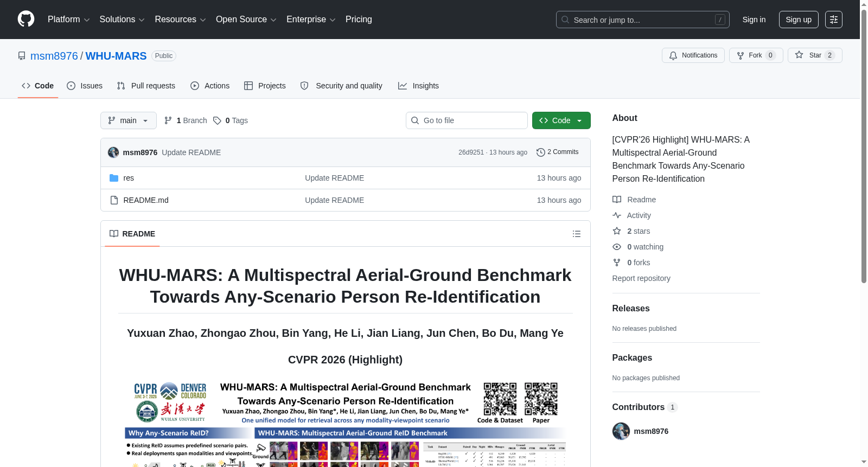Image resolution: width=868 pixels, height=467 pixels.
Task: Open the command palette icon button
Action: coord(834,20)
